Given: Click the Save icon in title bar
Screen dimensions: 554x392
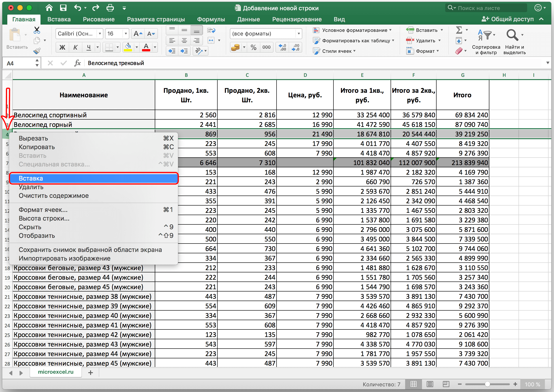Looking at the screenshot, I should coord(63,8).
